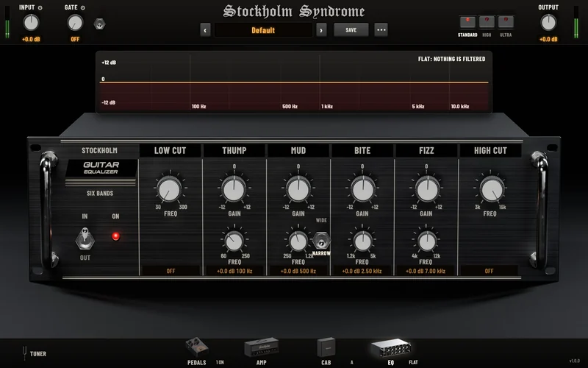This screenshot has height=368, width=588.
Task: Click the THUMP band header
Action: pos(234,151)
